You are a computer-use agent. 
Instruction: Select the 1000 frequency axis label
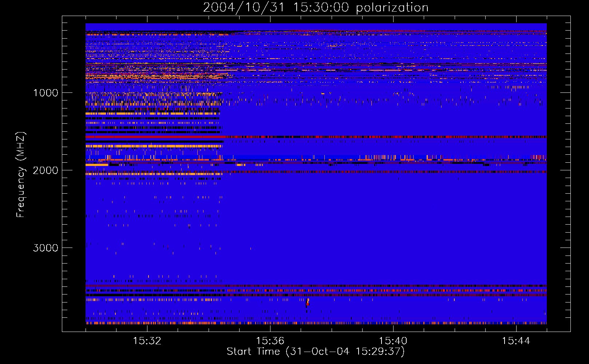(x=46, y=93)
